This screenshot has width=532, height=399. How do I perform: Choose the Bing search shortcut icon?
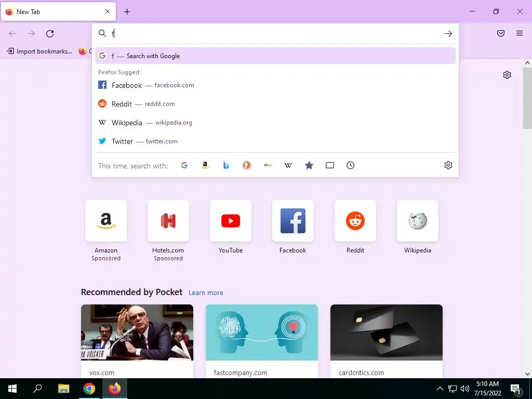pyautogui.click(x=226, y=165)
